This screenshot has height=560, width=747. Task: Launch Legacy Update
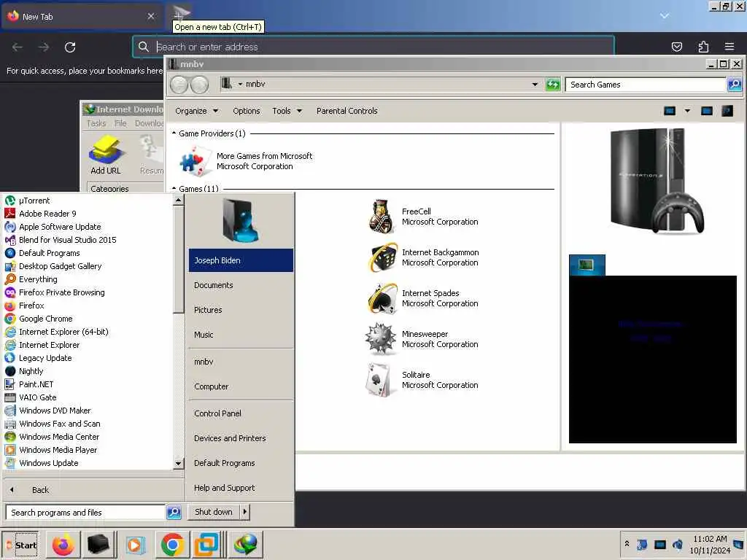click(x=38, y=358)
